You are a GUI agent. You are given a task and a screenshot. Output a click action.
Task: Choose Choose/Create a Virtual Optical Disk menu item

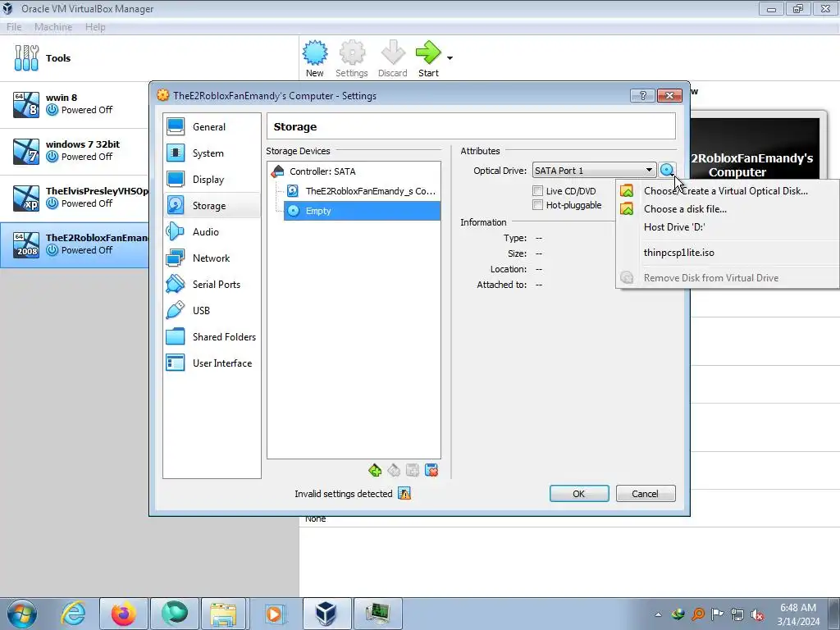pyautogui.click(x=728, y=190)
